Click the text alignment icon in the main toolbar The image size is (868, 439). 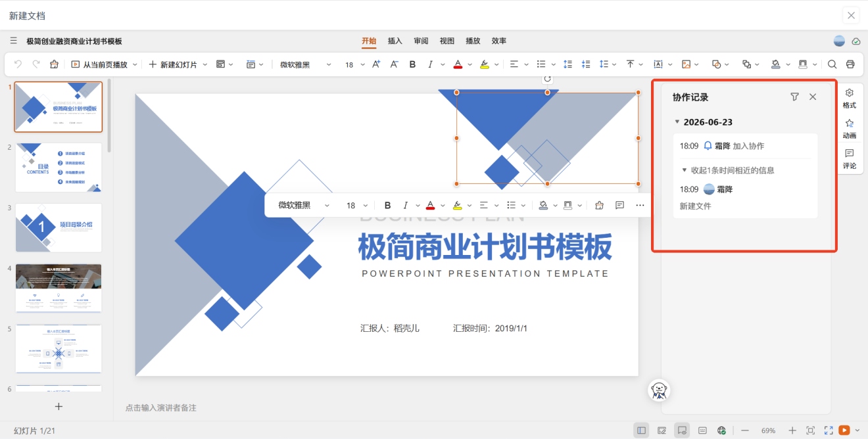click(x=514, y=64)
